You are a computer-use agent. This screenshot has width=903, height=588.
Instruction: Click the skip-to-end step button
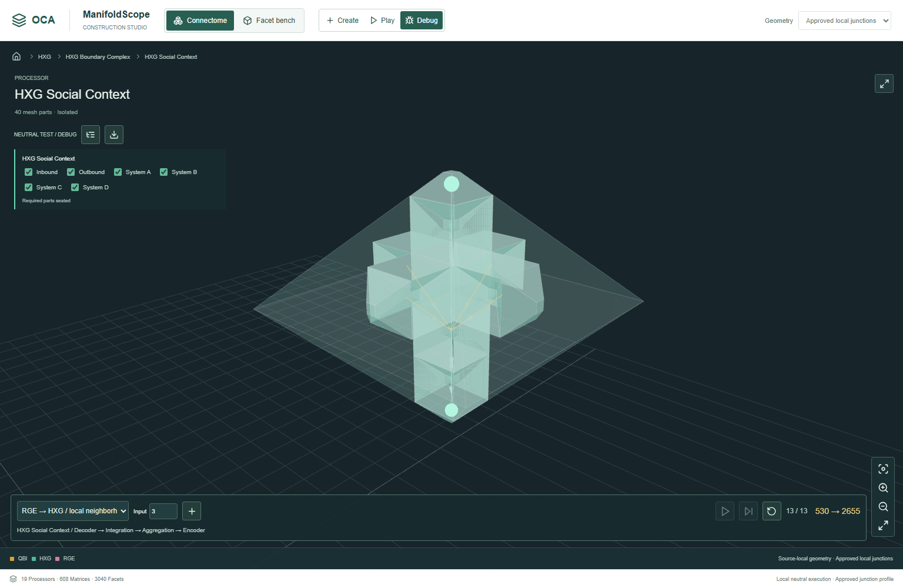tap(748, 511)
